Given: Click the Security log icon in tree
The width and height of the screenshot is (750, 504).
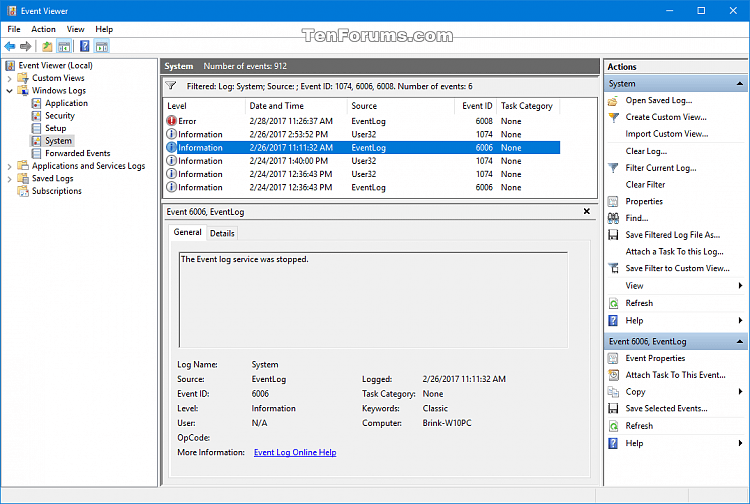Looking at the screenshot, I should click(x=36, y=116).
